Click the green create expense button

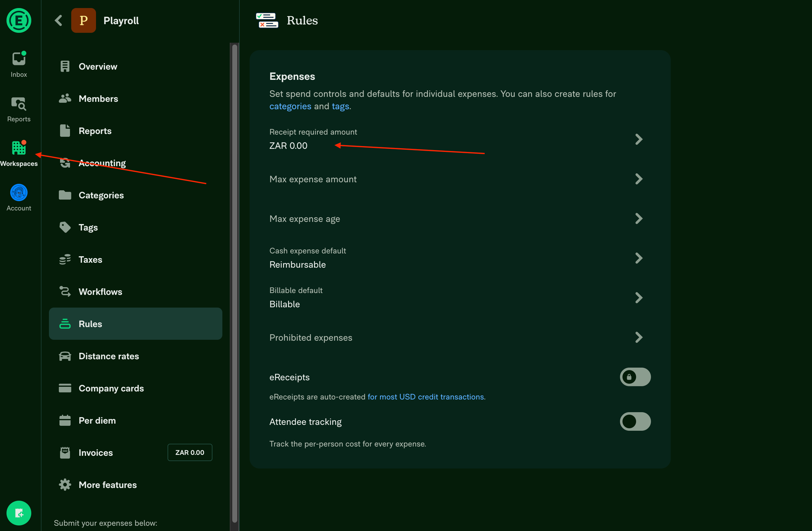pos(19,513)
